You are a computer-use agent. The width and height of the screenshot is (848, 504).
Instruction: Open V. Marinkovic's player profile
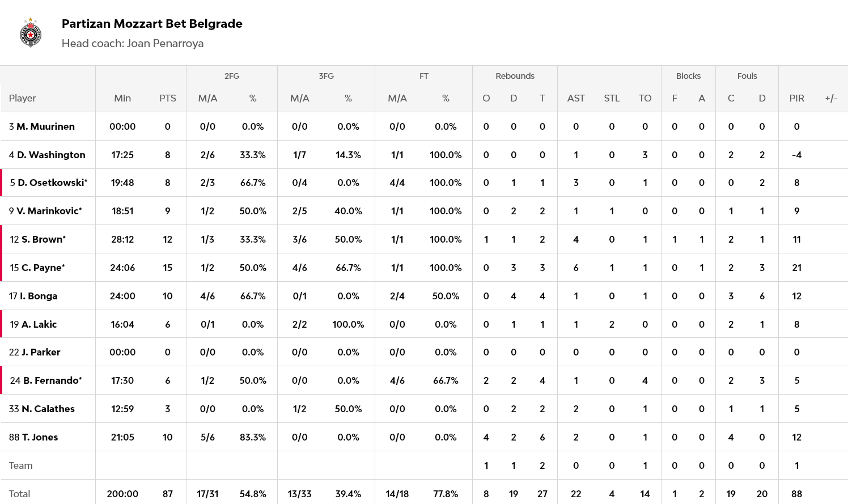(49, 211)
